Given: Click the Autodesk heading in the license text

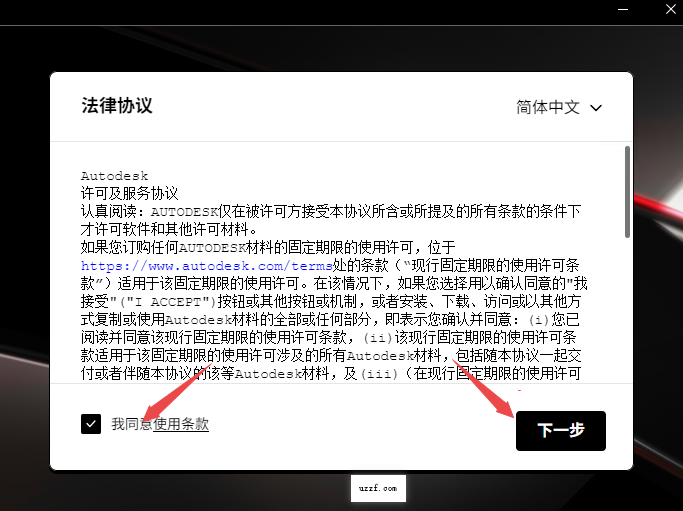Looking at the screenshot, I should coord(114,176).
